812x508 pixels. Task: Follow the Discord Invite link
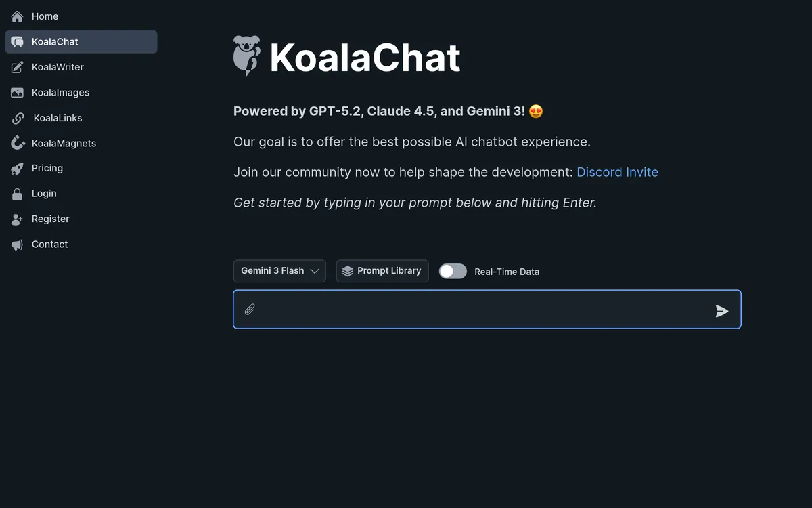(x=617, y=172)
